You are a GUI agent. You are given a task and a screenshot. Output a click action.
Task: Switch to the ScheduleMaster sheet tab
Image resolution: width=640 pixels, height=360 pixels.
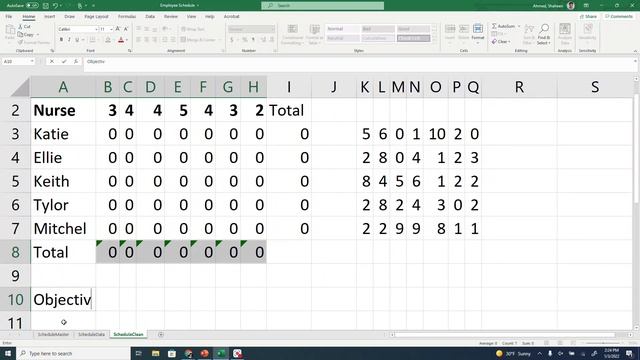pyautogui.click(x=53, y=334)
